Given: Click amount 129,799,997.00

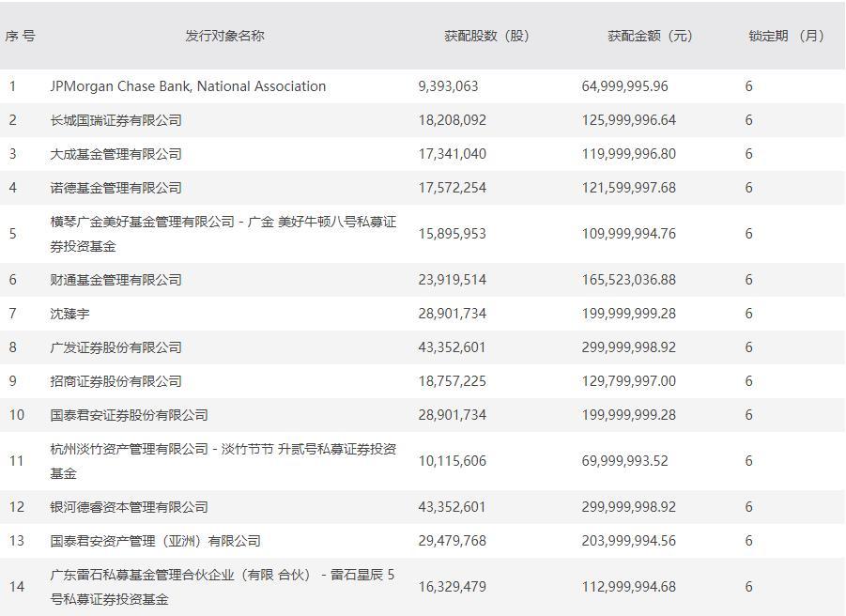Looking at the screenshot, I should 628,381.
